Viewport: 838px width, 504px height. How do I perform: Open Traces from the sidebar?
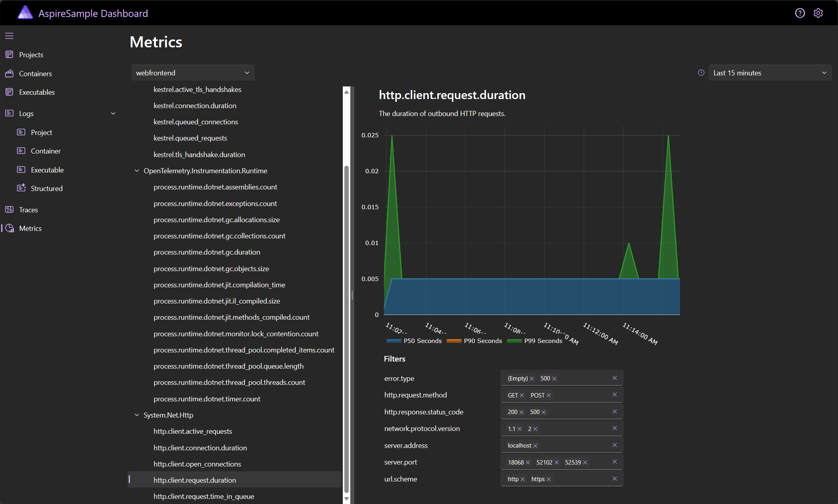coord(28,210)
